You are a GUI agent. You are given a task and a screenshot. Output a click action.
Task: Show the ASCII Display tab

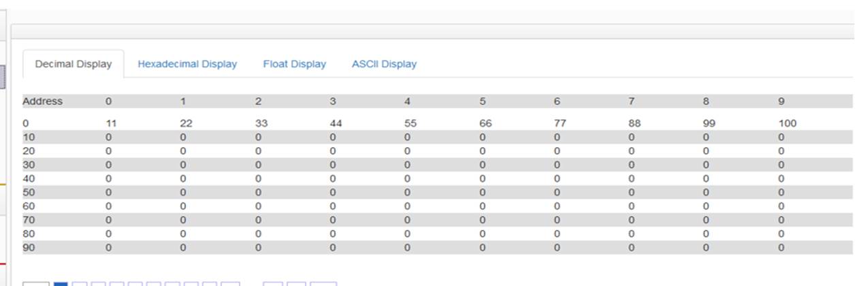click(x=384, y=64)
